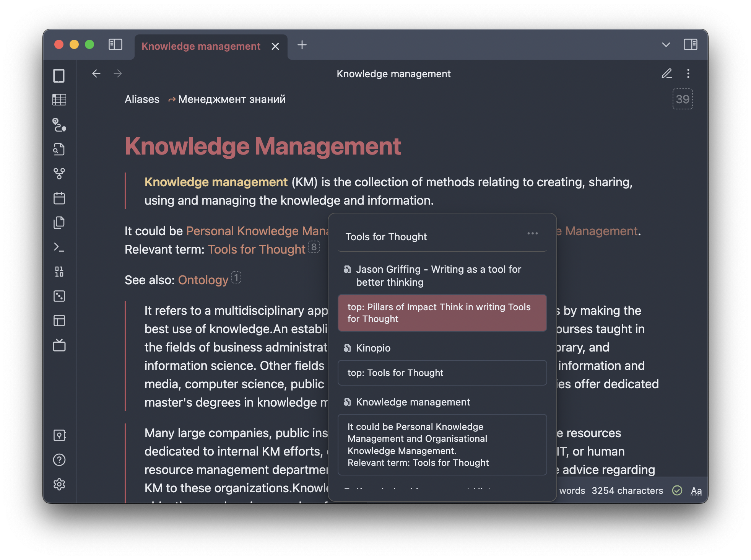Open more options vertical dots menu
751x560 pixels.
688,73
